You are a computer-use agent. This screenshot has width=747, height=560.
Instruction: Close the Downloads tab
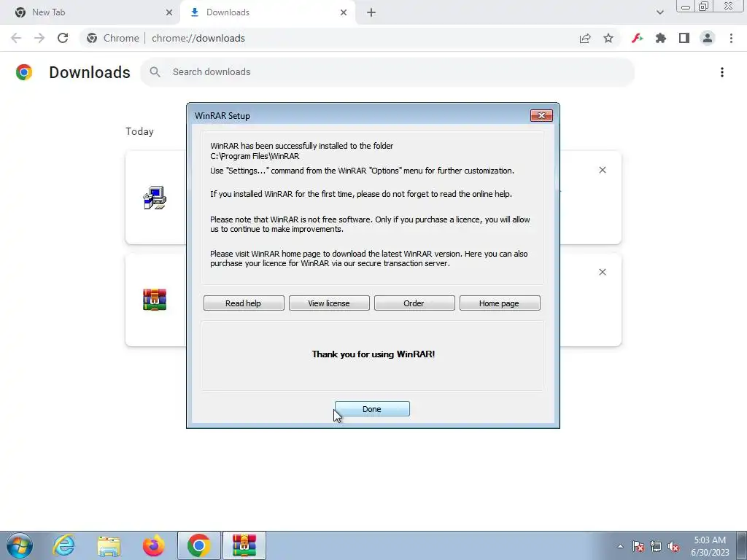tap(344, 12)
